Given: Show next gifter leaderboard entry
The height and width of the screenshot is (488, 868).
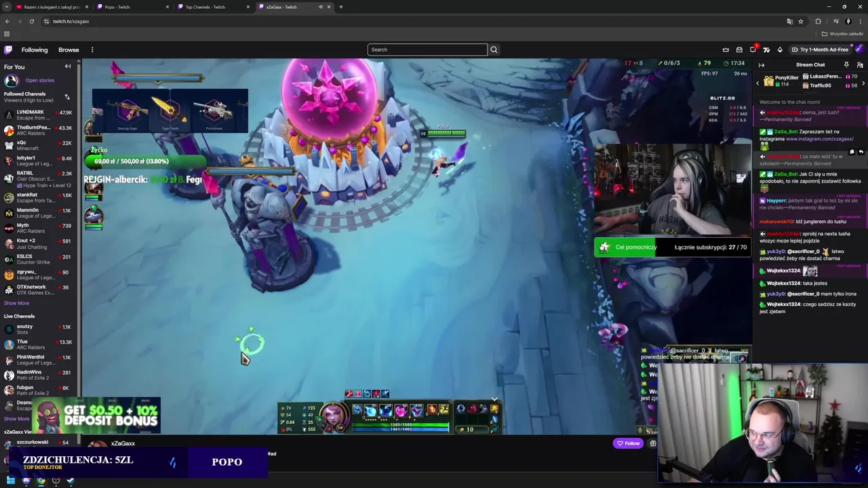Looking at the screenshot, I should pos(863,83).
